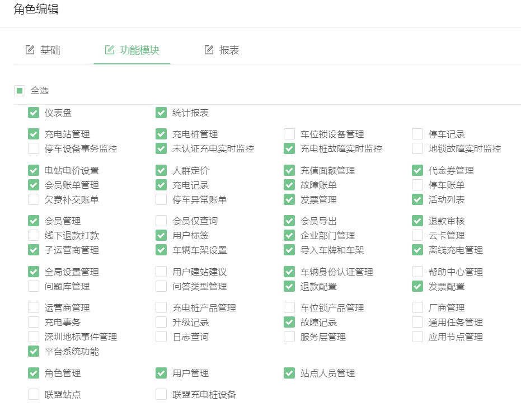Uncheck 子运营商管理 checkbox
521x420 pixels.
point(34,250)
